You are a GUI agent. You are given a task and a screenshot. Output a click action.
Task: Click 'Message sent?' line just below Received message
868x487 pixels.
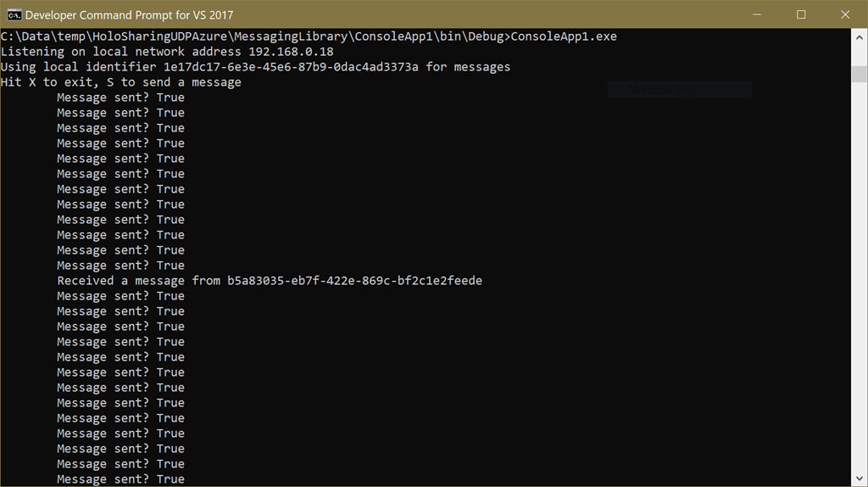click(120, 296)
